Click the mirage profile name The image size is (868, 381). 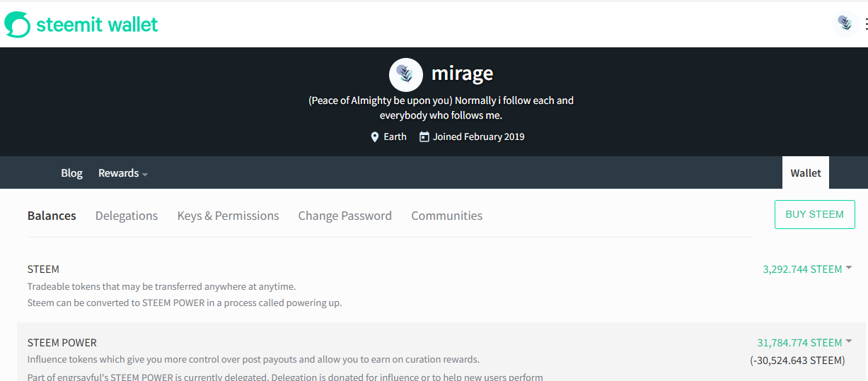click(462, 73)
